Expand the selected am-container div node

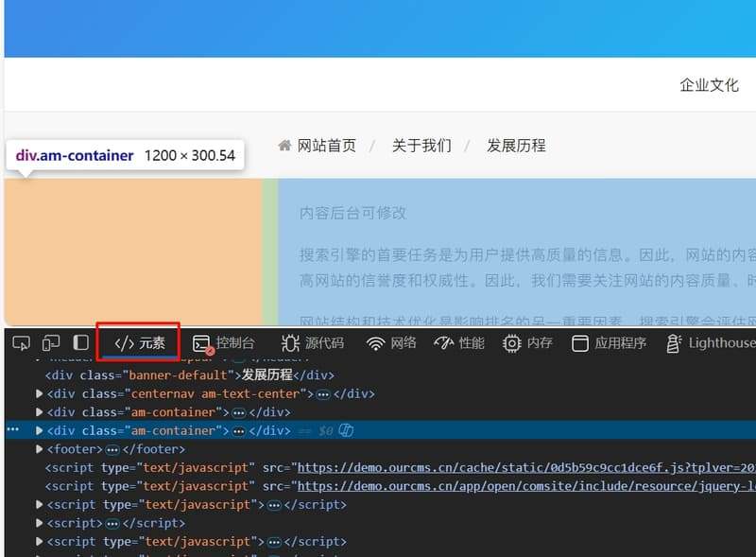(40, 430)
